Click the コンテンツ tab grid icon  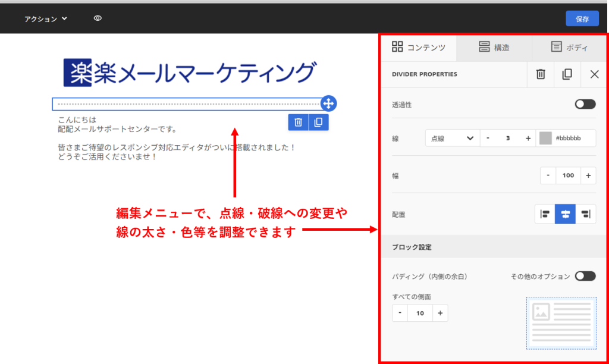click(x=397, y=47)
